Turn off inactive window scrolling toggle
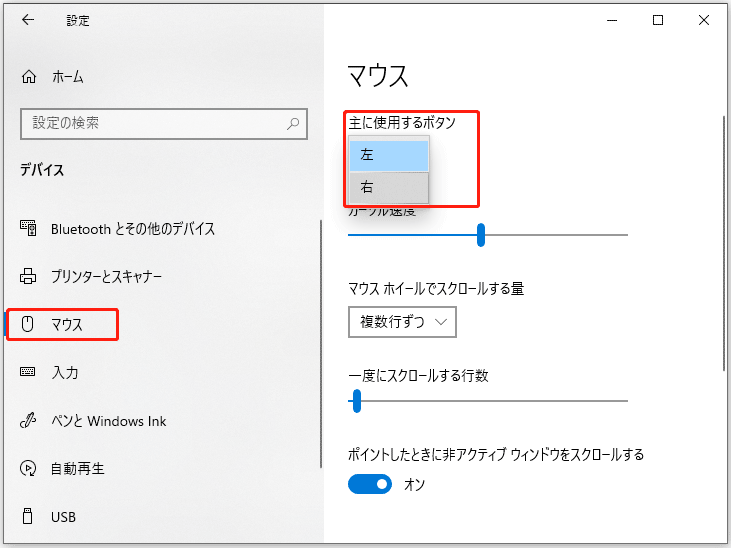The height and width of the screenshot is (548, 731). click(x=370, y=484)
